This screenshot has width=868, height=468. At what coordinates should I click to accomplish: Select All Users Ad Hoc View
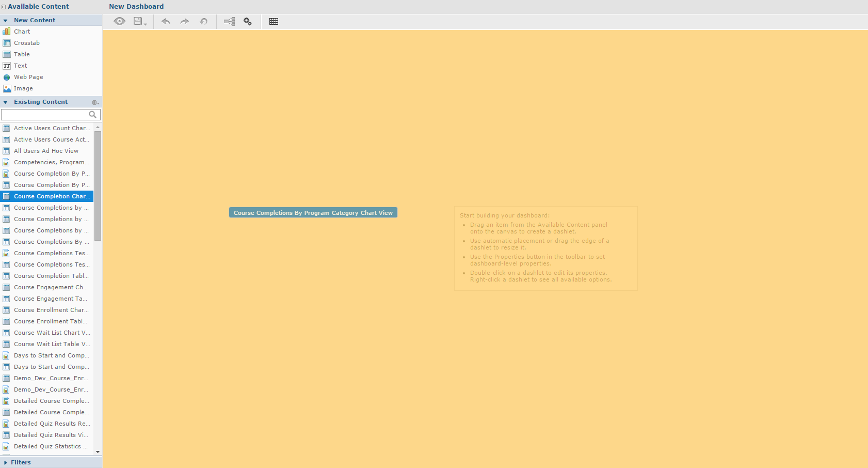pos(46,151)
